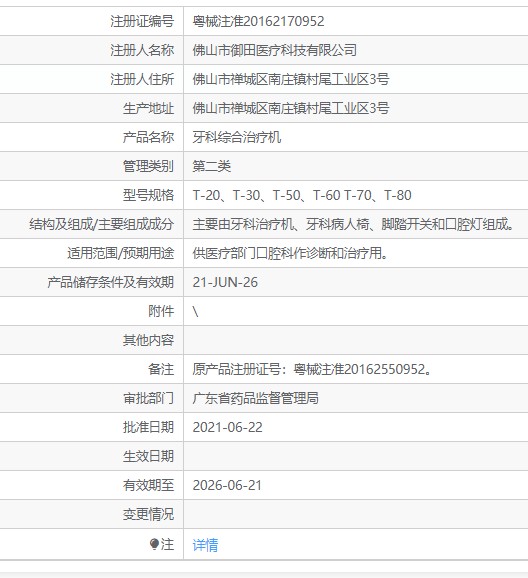Click expiry date 2026-06-21

pos(227,485)
